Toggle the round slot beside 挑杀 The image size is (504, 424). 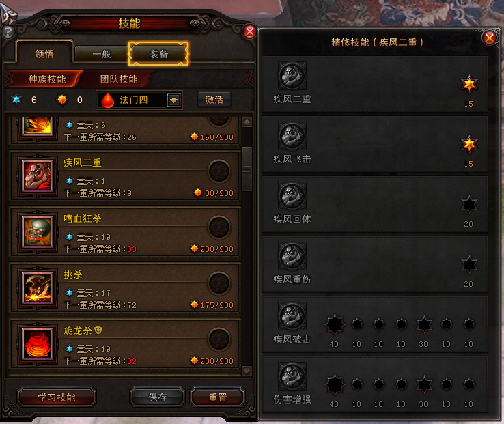pyautogui.click(x=219, y=283)
